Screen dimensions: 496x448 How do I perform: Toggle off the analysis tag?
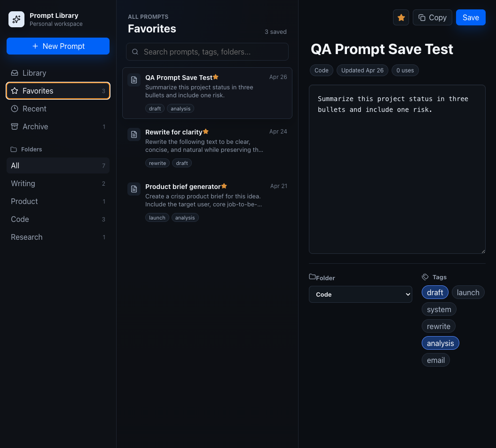click(440, 343)
